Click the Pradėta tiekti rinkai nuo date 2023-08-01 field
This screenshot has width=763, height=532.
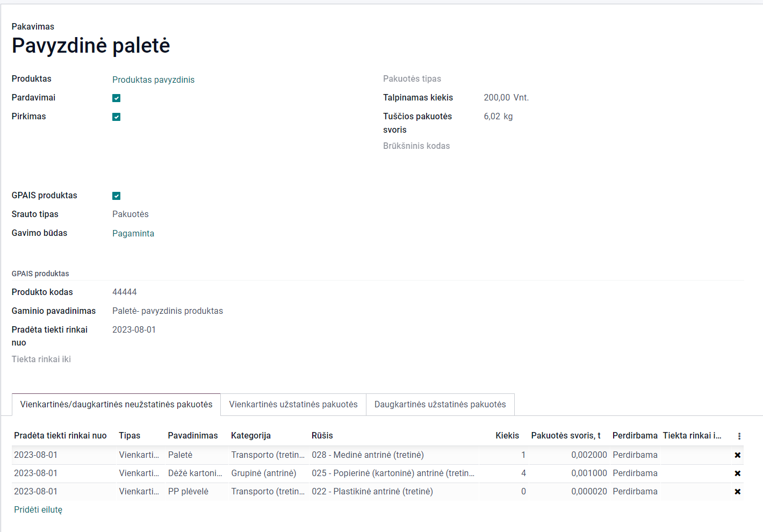134,329
